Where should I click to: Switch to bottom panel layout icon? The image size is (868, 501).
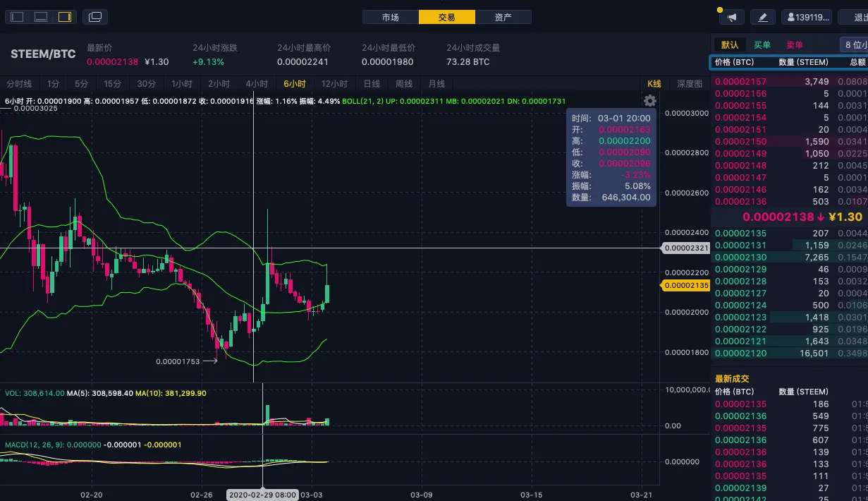pos(41,17)
